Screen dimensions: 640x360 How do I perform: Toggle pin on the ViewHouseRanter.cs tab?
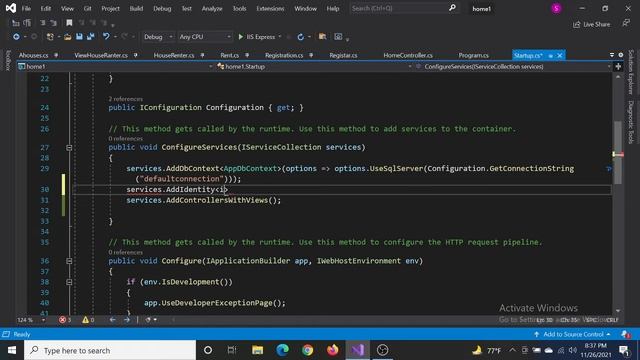[x=136, y=55]
